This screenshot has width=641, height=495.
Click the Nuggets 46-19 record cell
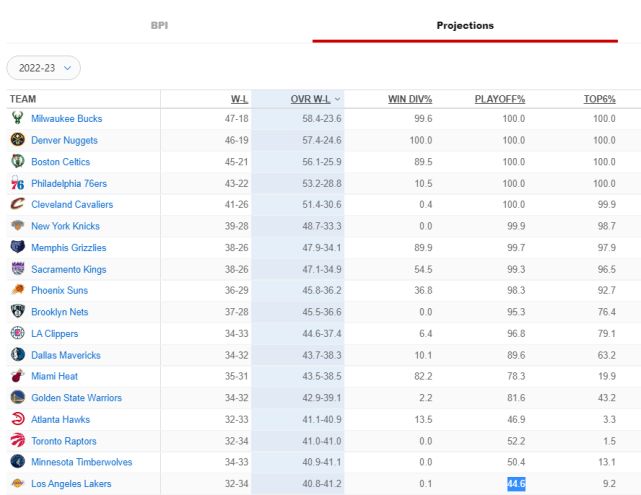point(236,140)
